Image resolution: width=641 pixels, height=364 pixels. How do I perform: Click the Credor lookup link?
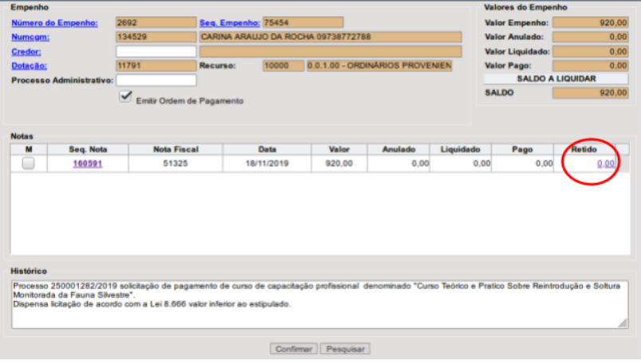[26, 52]
